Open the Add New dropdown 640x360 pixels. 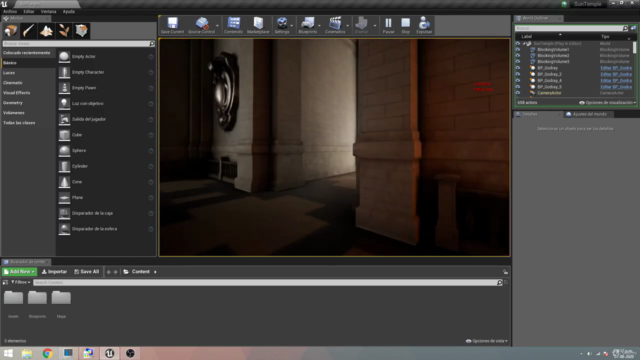coord(19,271)
